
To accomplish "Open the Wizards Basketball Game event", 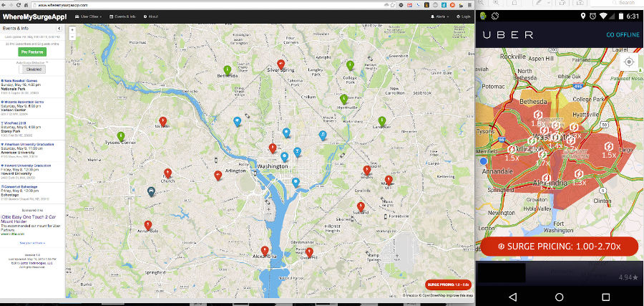I will [x=22, y=102].
